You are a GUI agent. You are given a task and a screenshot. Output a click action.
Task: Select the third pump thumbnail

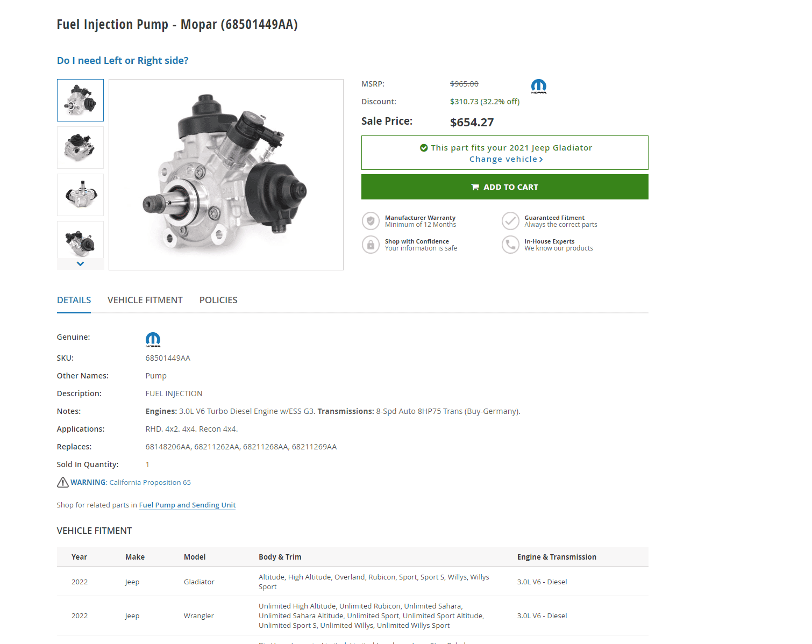[x=80, y=195]
